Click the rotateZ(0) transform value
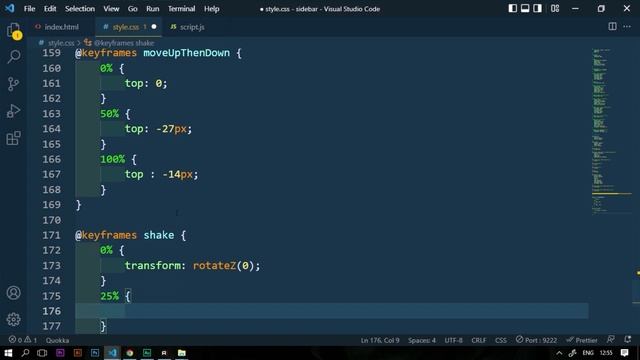The image size is (640, 360). click(223, 266)
